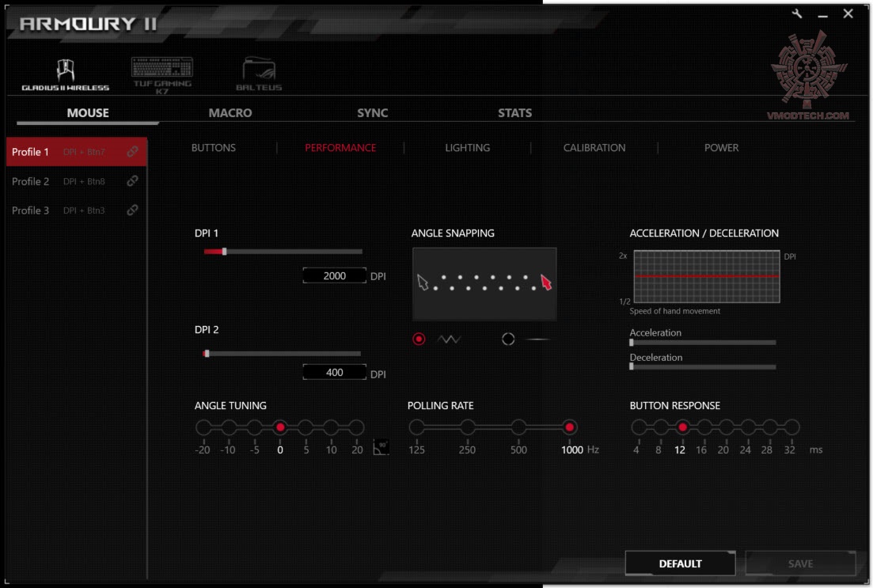The height and width of the screenshot is (588, 873).
Task: Click the zigzag angle snapping off icon
Action: click(x=449, y=339)
